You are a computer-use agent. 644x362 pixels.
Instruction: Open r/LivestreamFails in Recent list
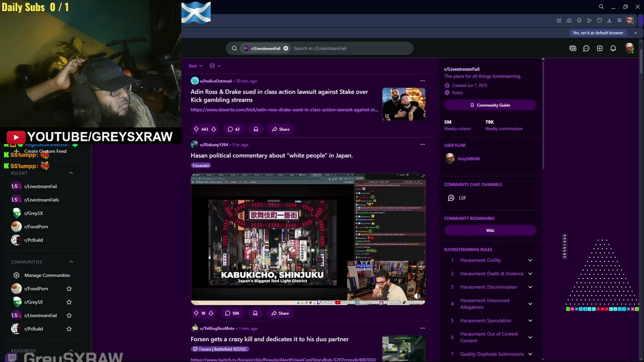tap(42, 200)
